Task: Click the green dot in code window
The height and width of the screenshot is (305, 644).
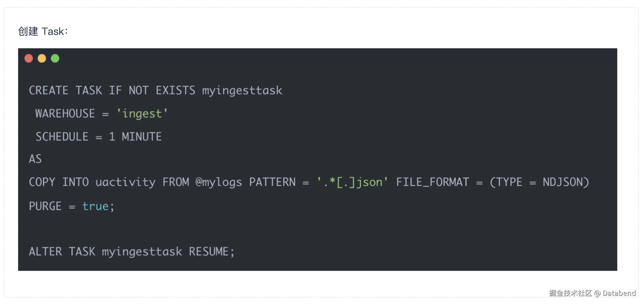Action: (x=55, y=59)
